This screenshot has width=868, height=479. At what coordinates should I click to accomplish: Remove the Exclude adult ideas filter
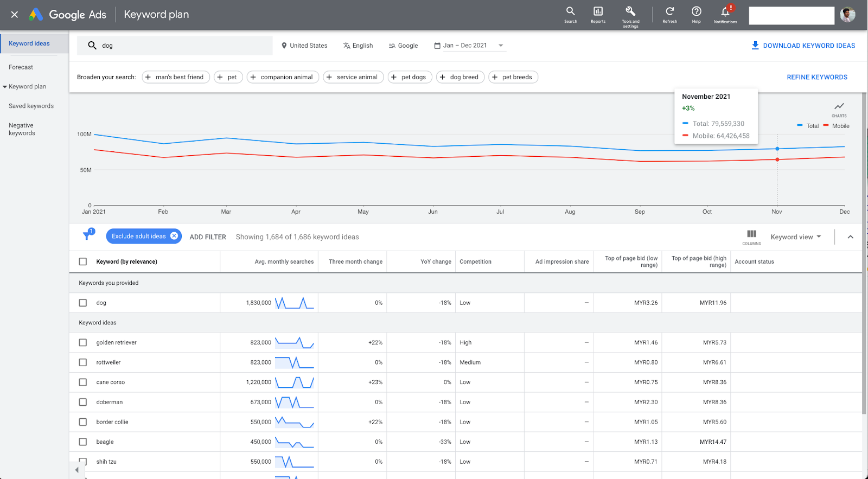click(174, 236)
